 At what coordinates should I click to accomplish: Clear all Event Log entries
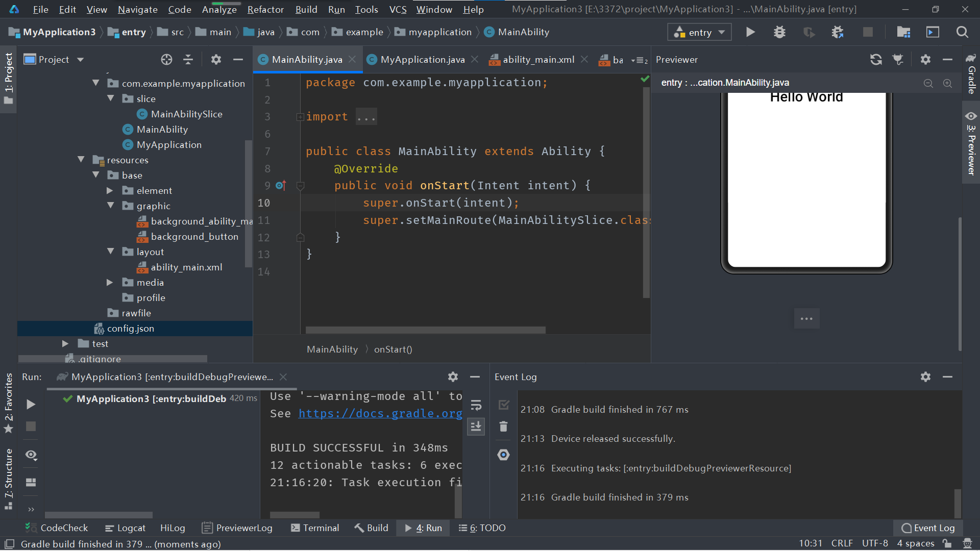coord(504,427)
